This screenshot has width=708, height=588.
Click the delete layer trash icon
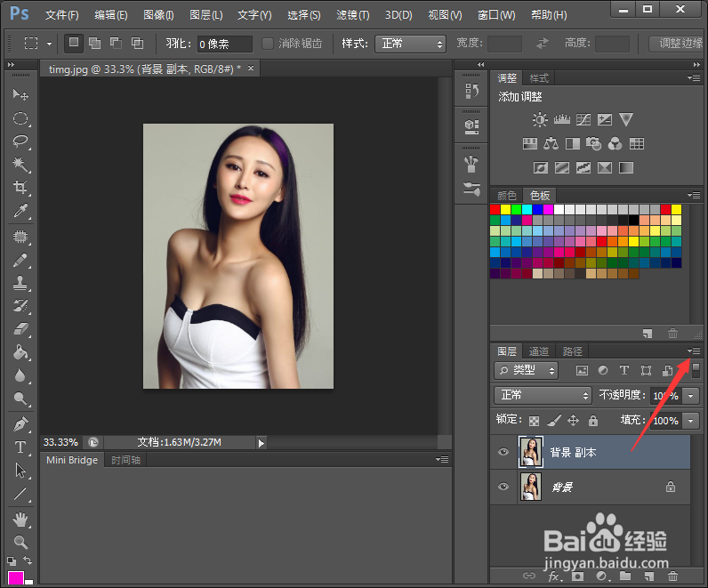(x=672, y=576)
